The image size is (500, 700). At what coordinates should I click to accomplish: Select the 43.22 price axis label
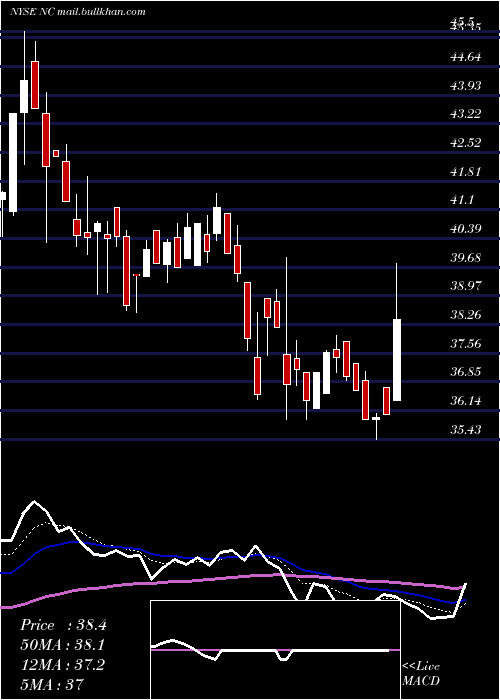(466, 114)
